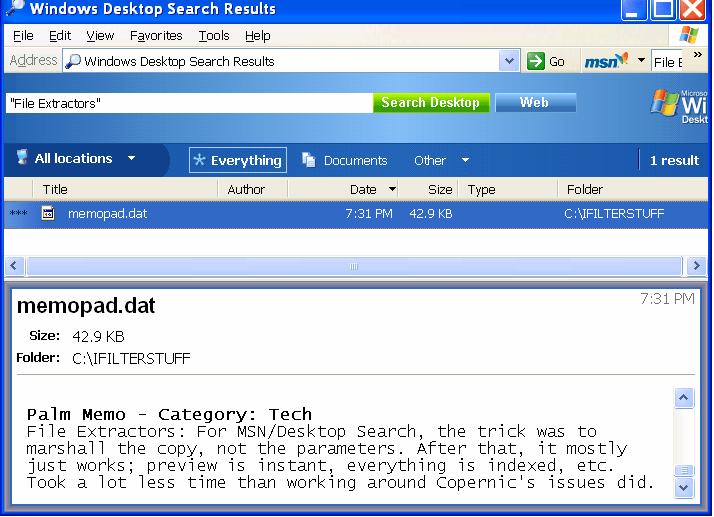
Task: Click the 7:31 PM date cell in results
Action: click(369, 214)
